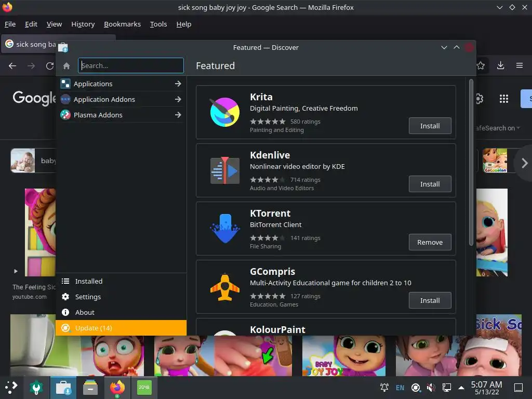Open Update (14) section
532x399 pixels.
click(121, 328)
